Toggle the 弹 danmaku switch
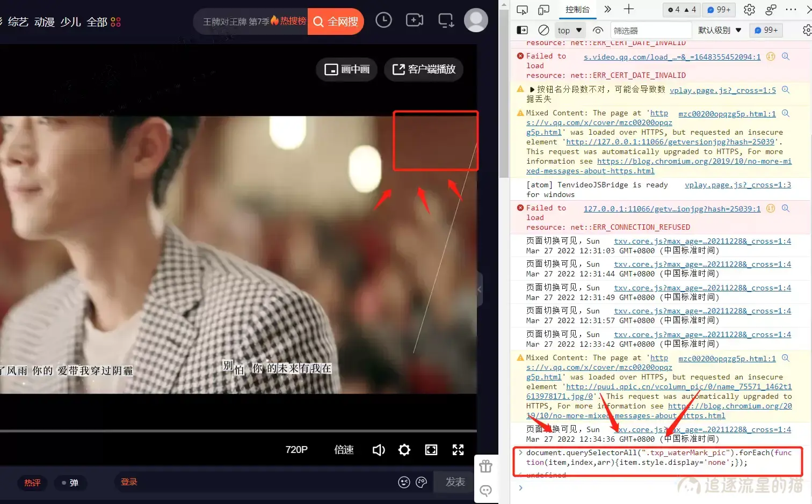The height and width of the screenshot is (504, 812). [x=70, y=483]
